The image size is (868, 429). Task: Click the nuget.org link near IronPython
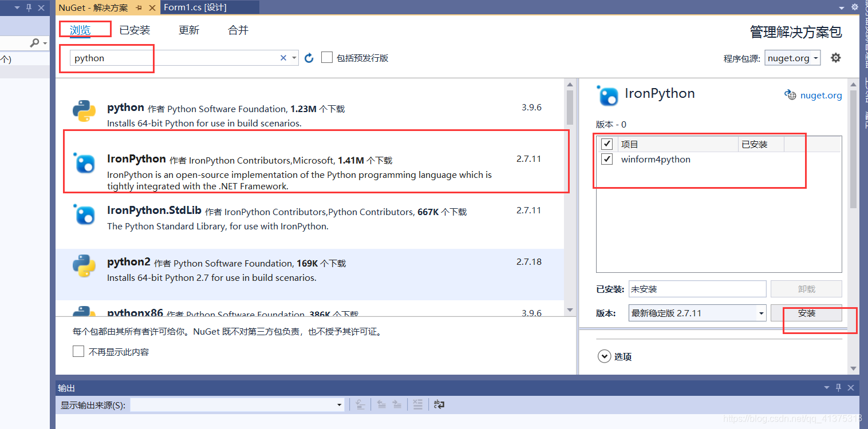click(x=821, y=95)
